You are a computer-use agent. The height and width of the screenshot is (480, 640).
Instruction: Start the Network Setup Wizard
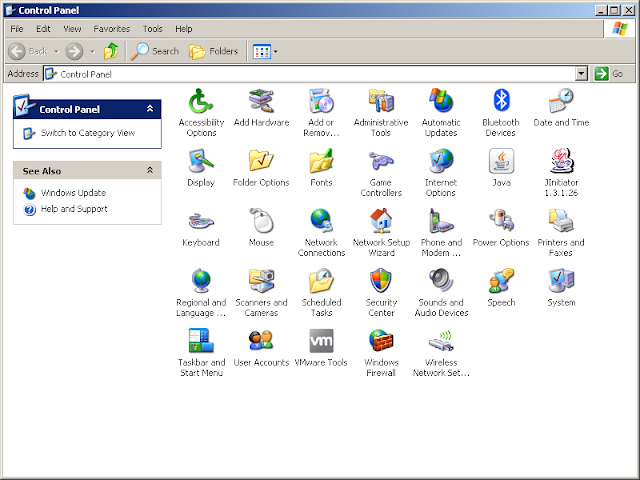pos(381,232)
